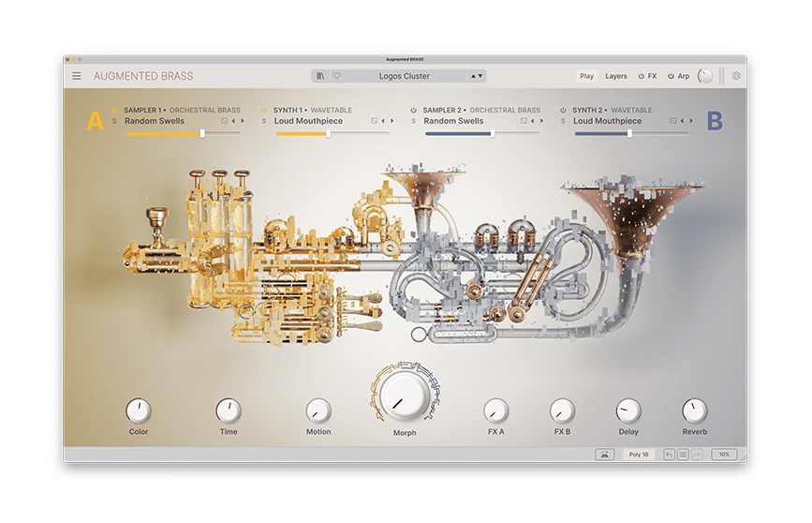Image resolution: width=812 pixels, height=523 pixels.
Task: Open the Poly 16 polyphony dropdown
Action: (639, 455)
